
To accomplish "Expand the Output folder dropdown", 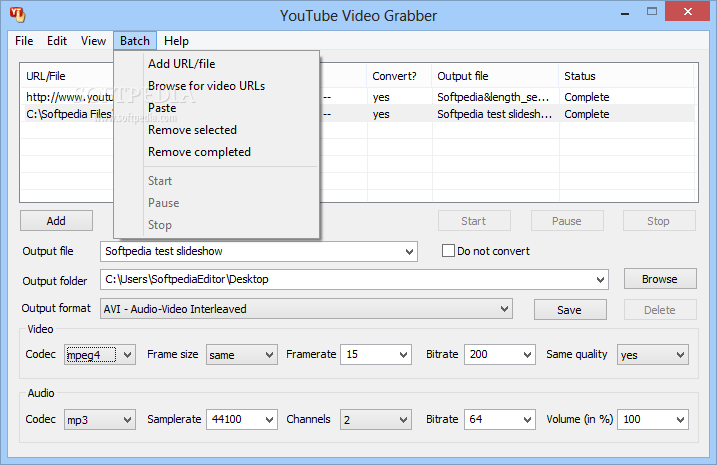I will 600,279.
